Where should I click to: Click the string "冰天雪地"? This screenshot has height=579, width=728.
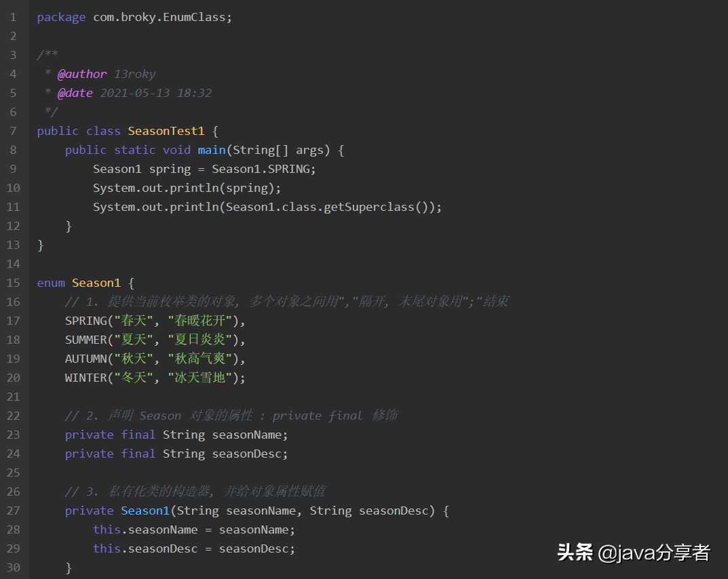[x=200, y=378]
